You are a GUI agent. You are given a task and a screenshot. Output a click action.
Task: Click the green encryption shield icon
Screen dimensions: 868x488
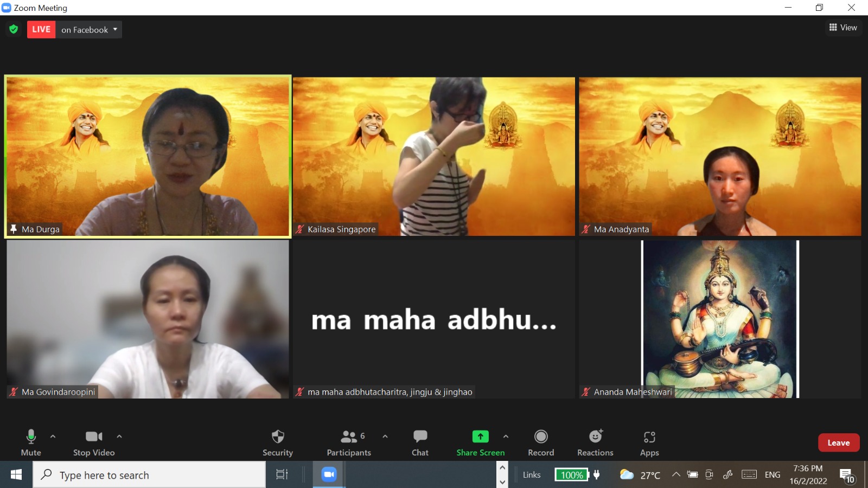(14, 29)
